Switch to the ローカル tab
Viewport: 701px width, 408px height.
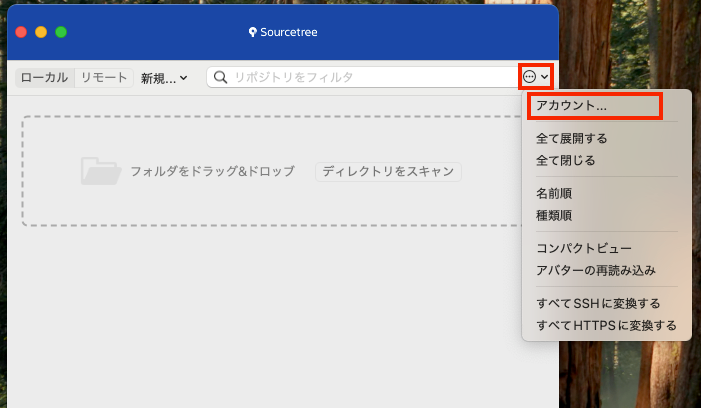tap(45, 77)
